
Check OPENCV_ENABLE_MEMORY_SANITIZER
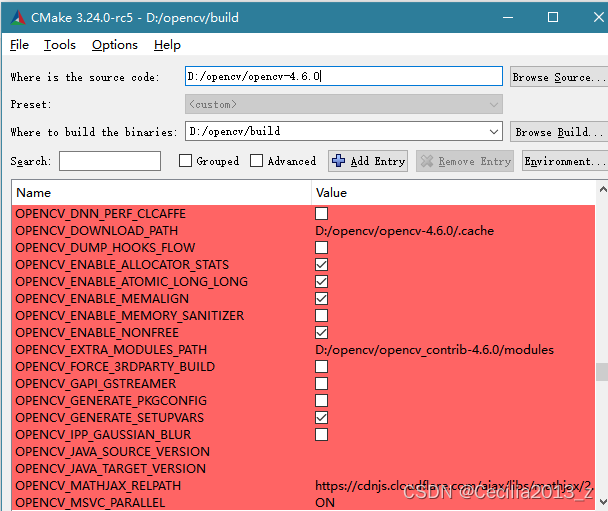pyautogui.click(x=321, y=316)
